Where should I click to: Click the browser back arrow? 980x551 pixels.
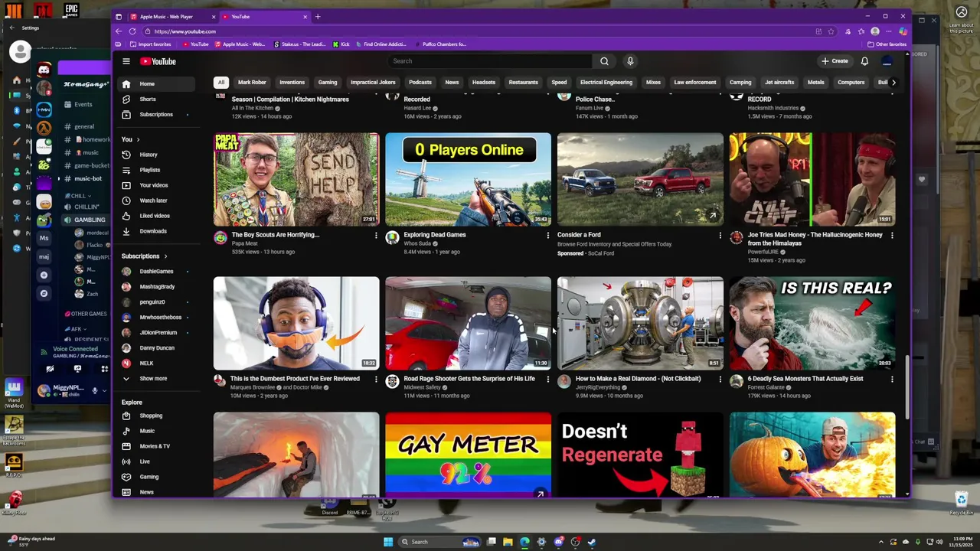(x=119, y=31)
